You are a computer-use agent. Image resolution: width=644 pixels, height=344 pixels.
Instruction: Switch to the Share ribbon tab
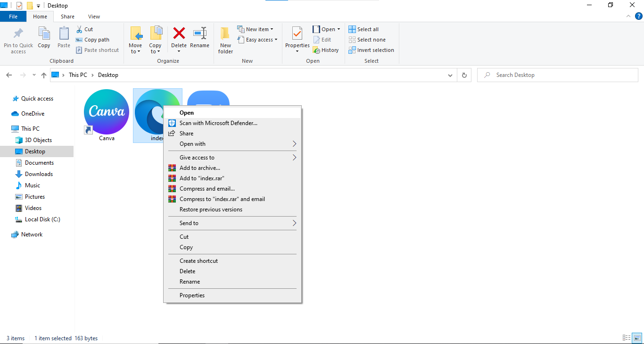[x=67, y=17]
